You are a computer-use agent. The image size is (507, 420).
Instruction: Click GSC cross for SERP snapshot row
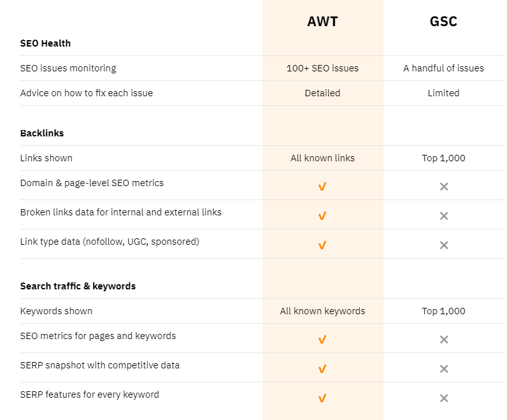[x=444, y=369]
